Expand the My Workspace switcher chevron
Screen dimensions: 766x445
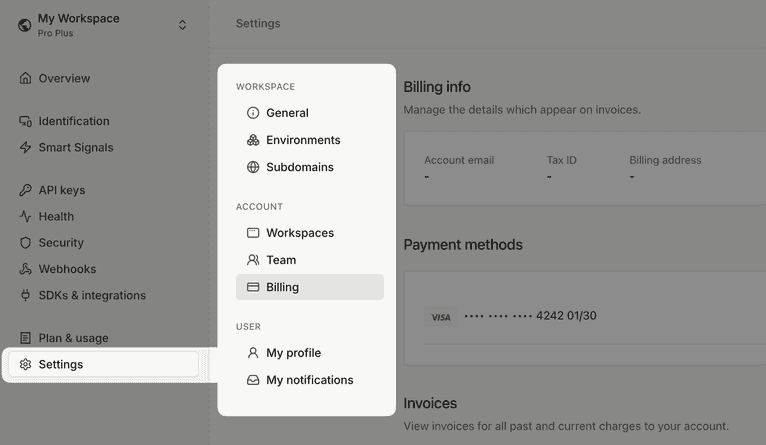click(182, 25)
